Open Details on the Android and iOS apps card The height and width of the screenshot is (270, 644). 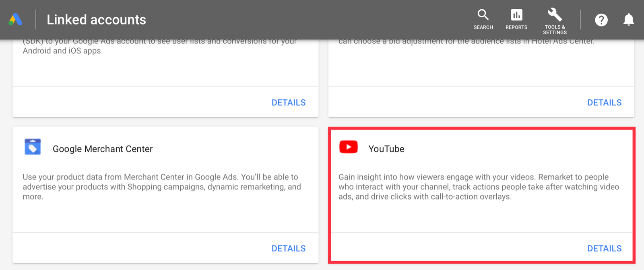click(289, 103)
